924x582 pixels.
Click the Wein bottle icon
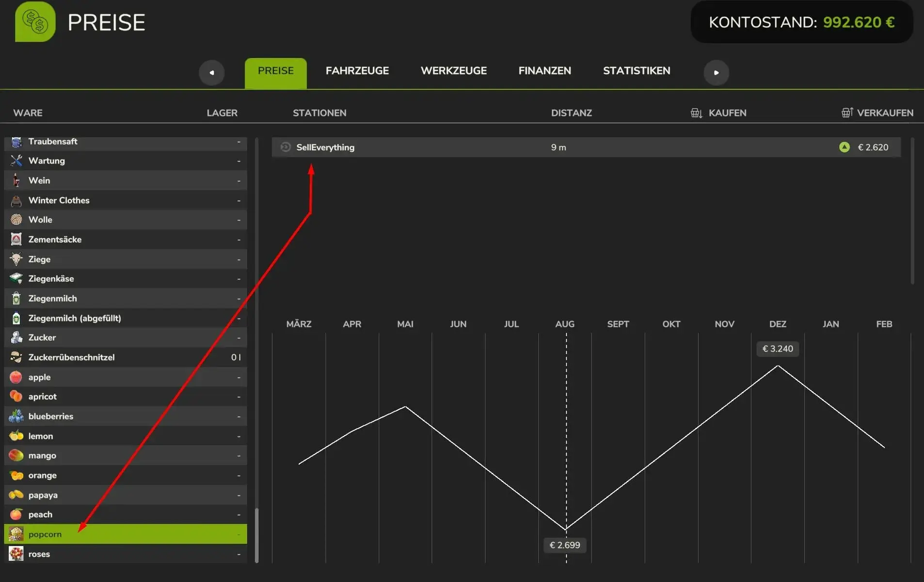[x=16, y=180]
